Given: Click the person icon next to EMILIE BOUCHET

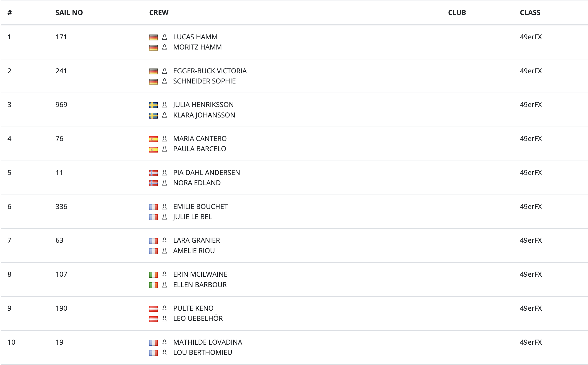Looking at the screenshot, I should pyautogui.click(x=164, y=207).
